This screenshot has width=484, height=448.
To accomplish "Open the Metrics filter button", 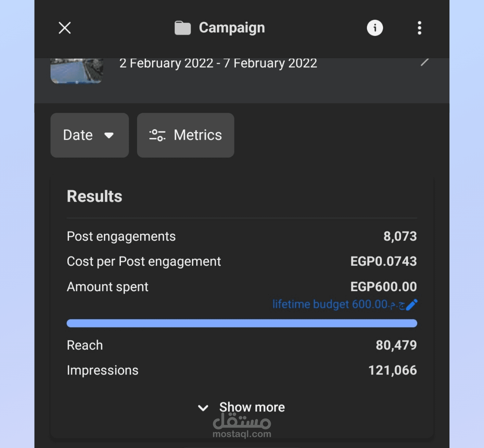I will tap(186, 135).
